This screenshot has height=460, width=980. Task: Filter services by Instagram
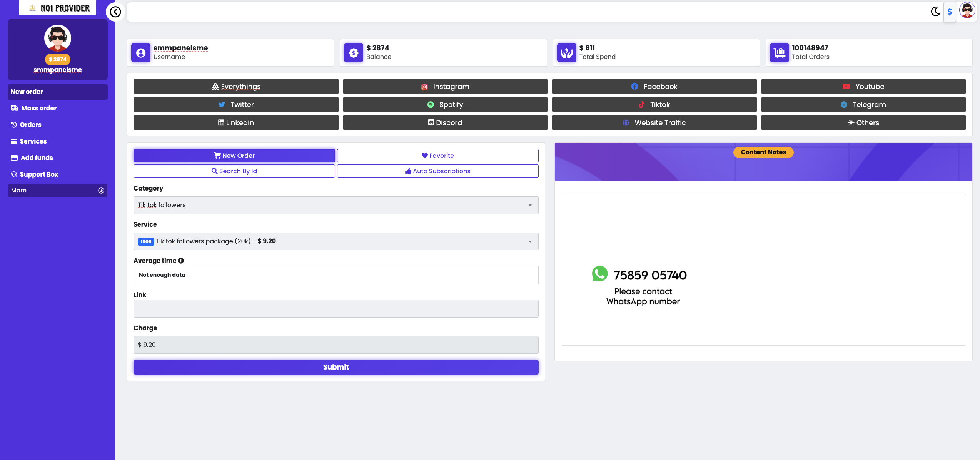click(445, 87)
